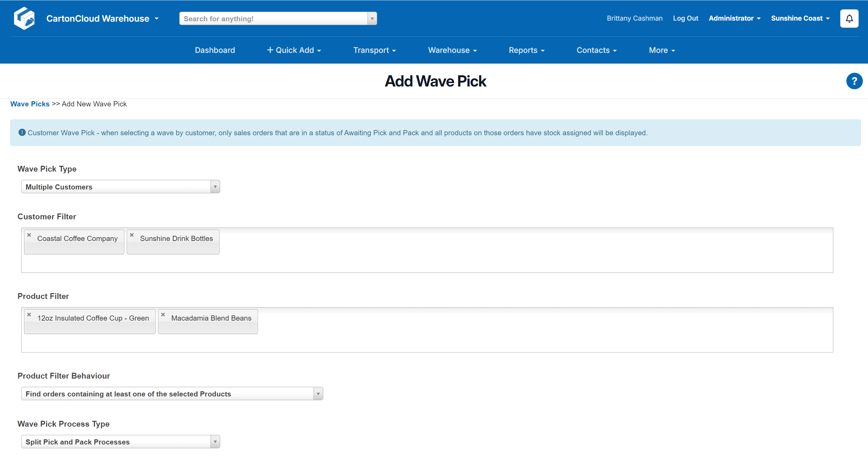Click the search box dropdown arrow
Viewport: 868px width, 462px height.
pyautogui.click(x=372, y=18)
